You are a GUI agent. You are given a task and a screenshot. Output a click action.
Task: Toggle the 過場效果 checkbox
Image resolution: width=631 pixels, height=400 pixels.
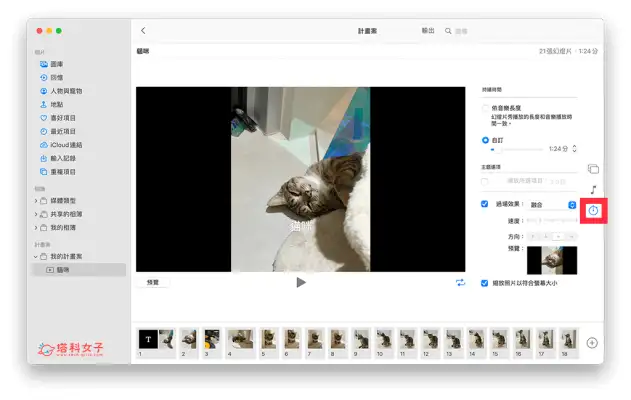pyautogui.click(x=486, y=204)
